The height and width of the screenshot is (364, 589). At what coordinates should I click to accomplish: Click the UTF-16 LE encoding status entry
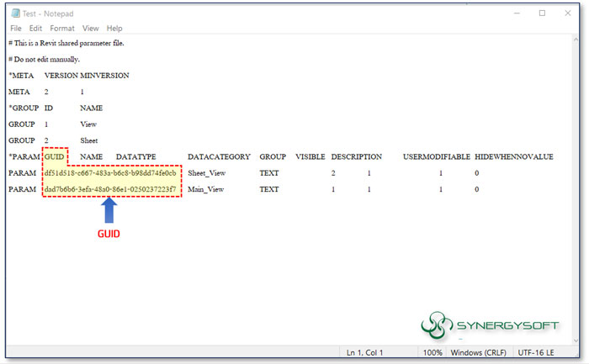pyautogui.click(x=536, y=353)
